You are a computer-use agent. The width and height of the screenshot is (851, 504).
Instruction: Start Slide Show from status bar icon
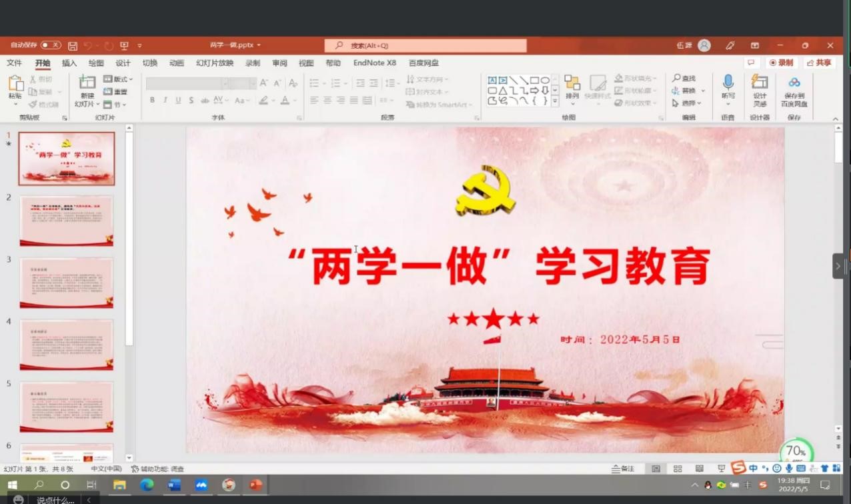coord(721,469)
